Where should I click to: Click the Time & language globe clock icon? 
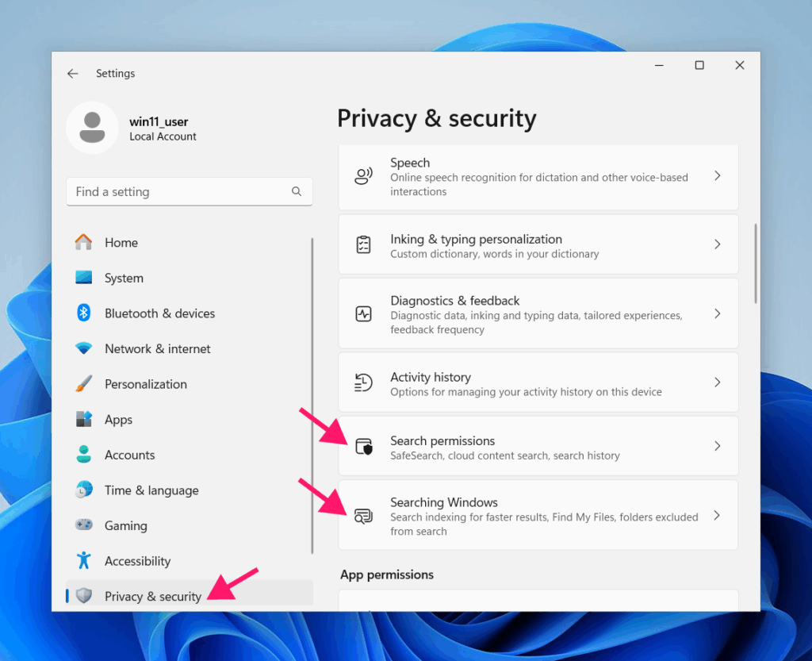pyautogui.click(x=83, y=490)
